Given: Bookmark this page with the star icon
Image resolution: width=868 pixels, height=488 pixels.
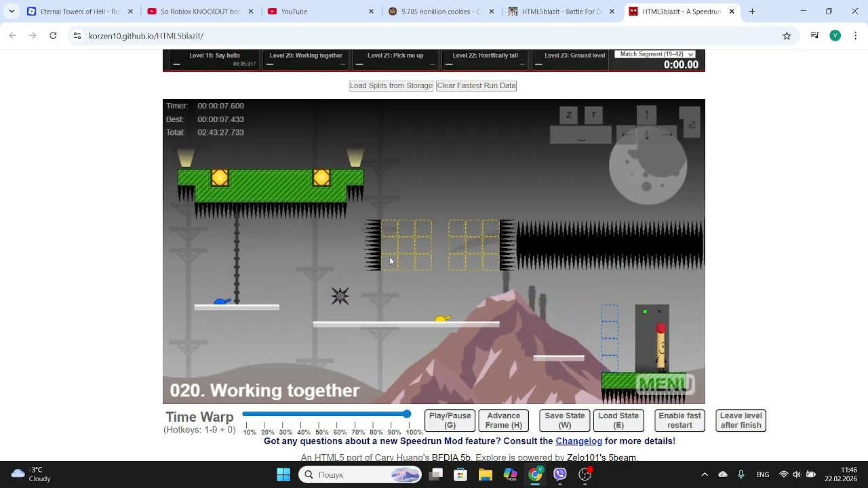Looking at the screenshot, I should (787, 36).
